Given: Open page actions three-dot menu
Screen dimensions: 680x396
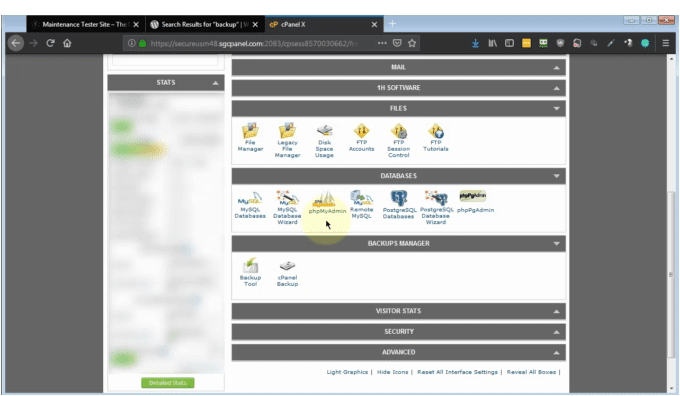Looking at the screenshot, I should click(x=382, y=43).
